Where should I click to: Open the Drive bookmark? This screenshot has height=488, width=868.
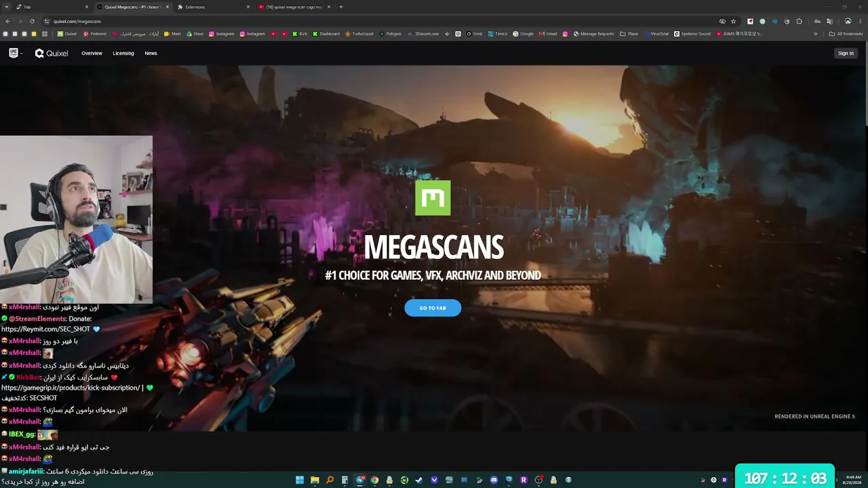(195, 34)
